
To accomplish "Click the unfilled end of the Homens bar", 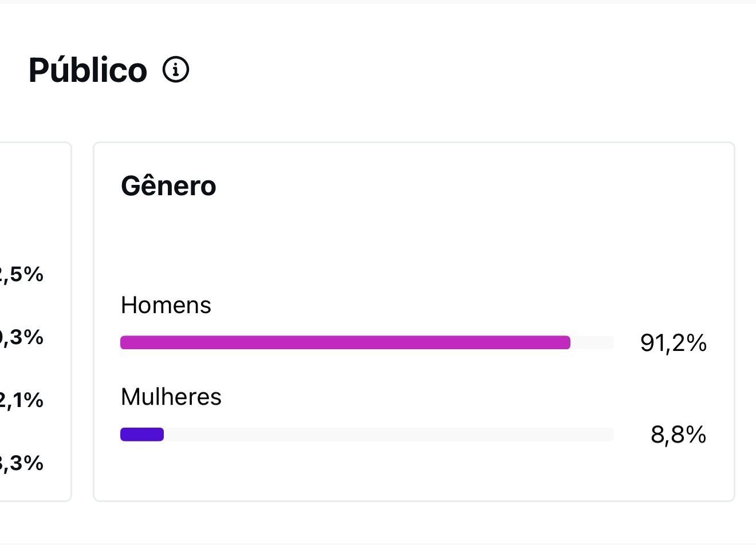I will (592, 342).
